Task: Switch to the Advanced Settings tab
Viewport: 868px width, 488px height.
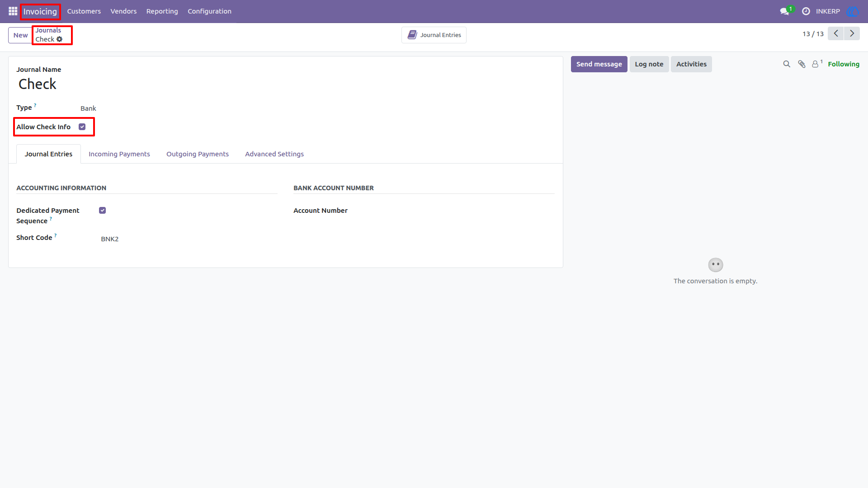Action: pyautogui.click(x=274, y=154)
